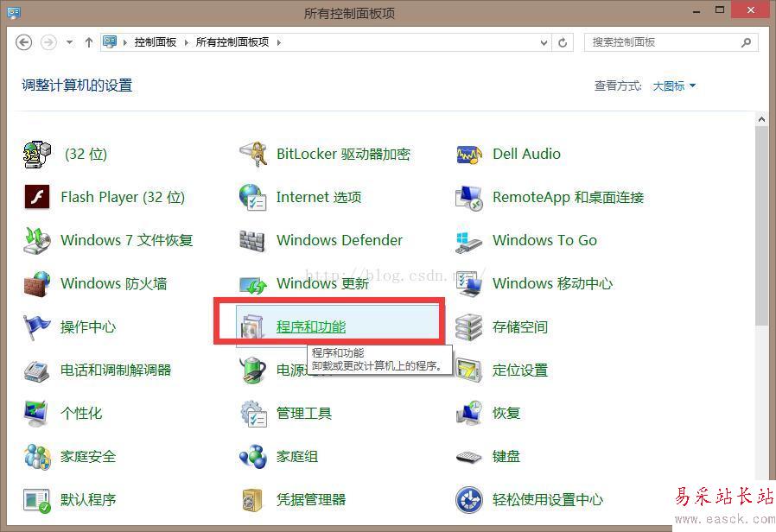Screen dimensions: 776x532
Task: Click the 键盘 text link
Action: (x=506, y=456)
